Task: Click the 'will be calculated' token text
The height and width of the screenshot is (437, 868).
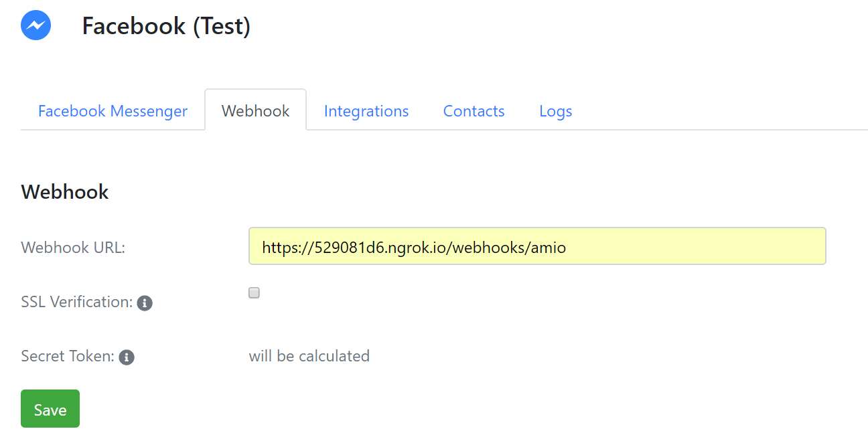Action: [x=309, y=356]
